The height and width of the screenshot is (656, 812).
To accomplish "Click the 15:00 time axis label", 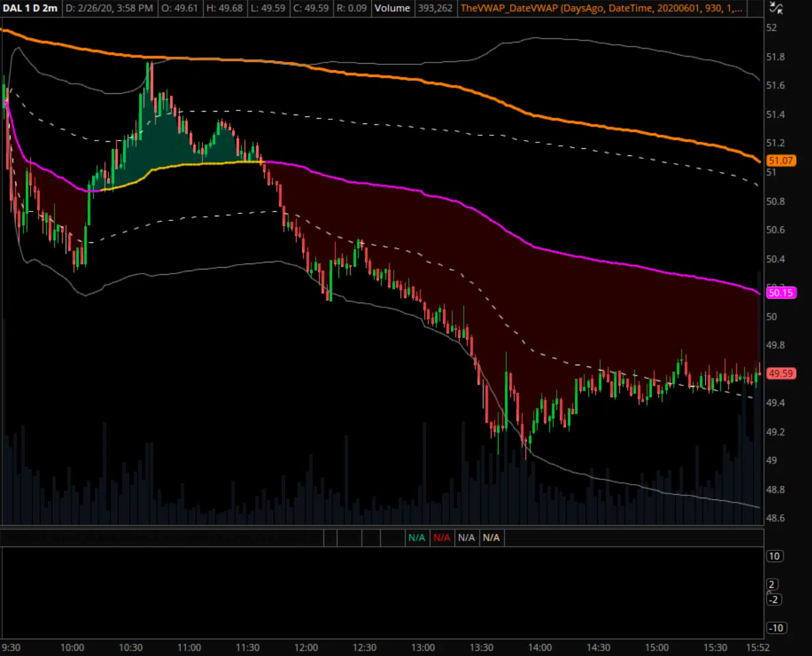I will pyautogui.click(x=657, y=648).
